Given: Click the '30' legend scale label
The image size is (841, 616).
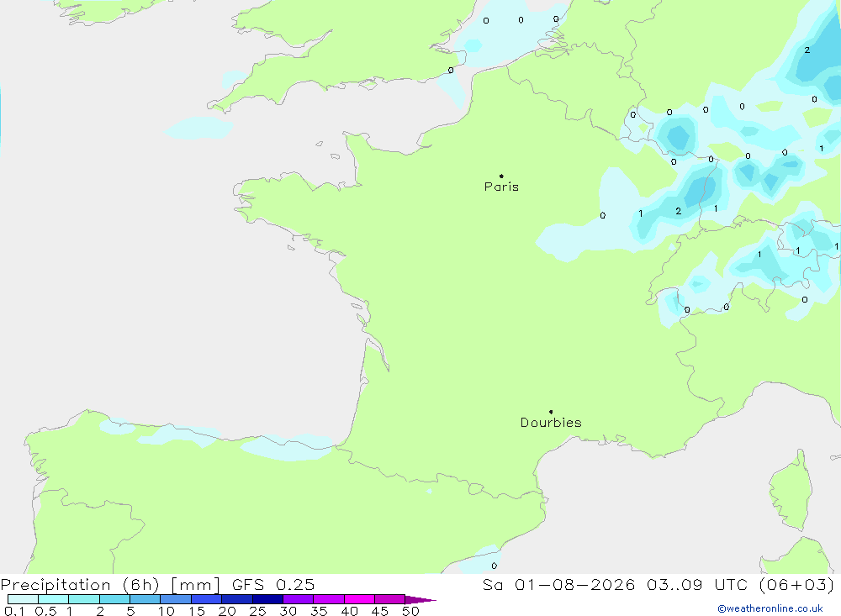Looking at the screenshot, I should click(x=288, y=611).
